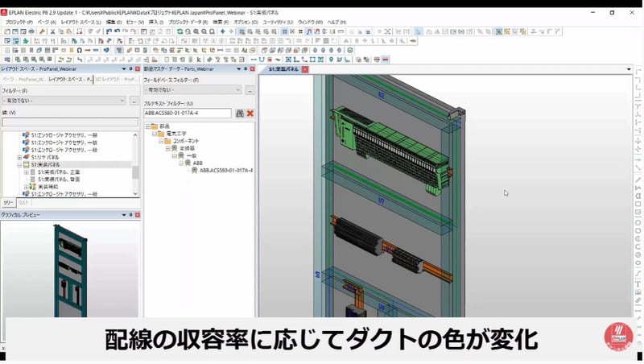Collapse the ABB node in parts tree
Viewport: 644px width, 364px height.
click(181, 163)
